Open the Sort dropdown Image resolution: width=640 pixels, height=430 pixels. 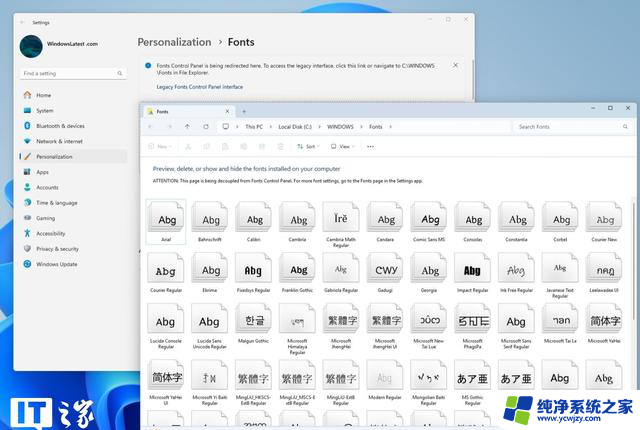308,146
